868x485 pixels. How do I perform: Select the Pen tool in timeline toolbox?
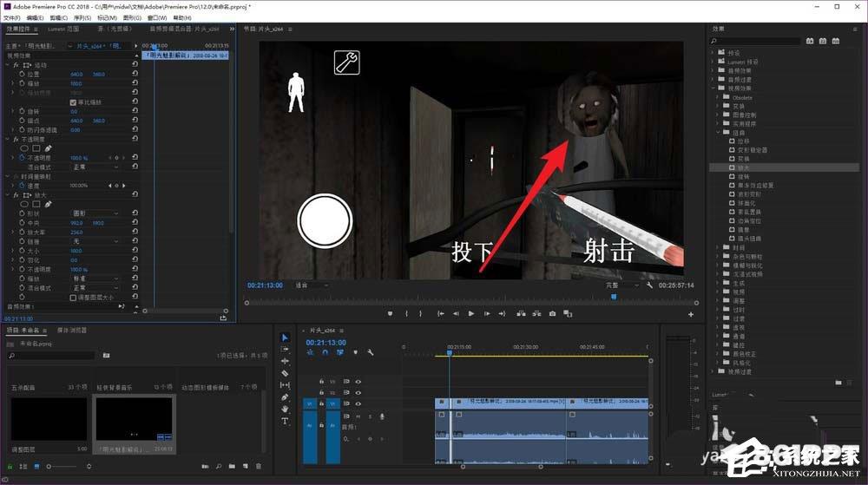[285, 397]
